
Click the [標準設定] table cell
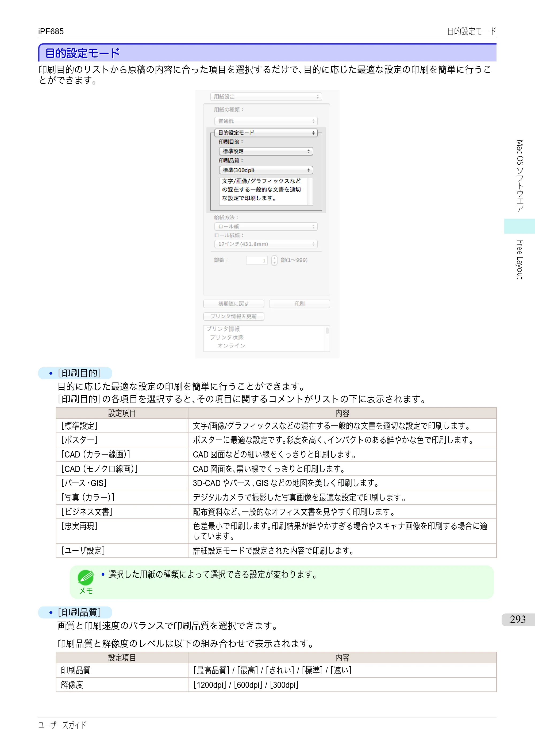click(x=122, y=426)
